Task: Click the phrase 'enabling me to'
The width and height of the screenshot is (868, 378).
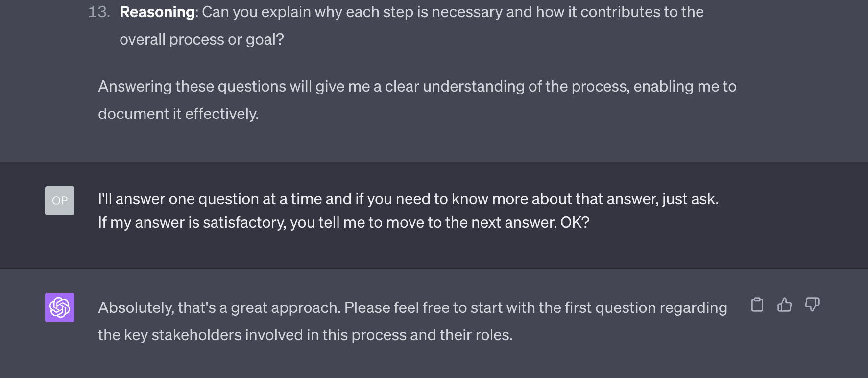Action: coord(685,86)
